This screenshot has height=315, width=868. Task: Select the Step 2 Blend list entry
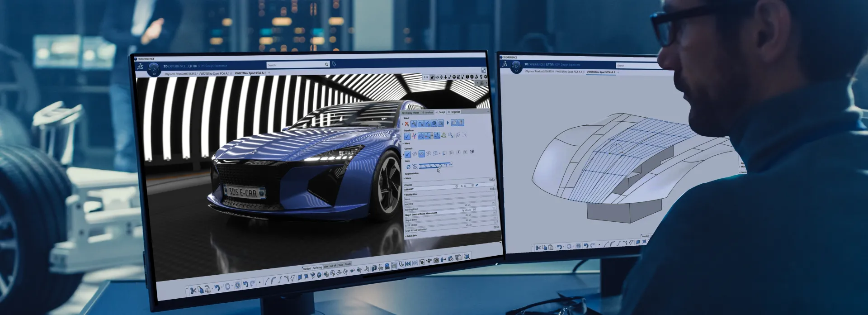point(410,220)
